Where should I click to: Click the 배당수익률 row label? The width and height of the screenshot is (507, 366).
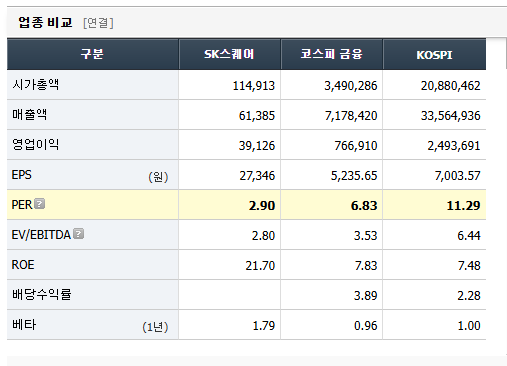pos(42,295)
